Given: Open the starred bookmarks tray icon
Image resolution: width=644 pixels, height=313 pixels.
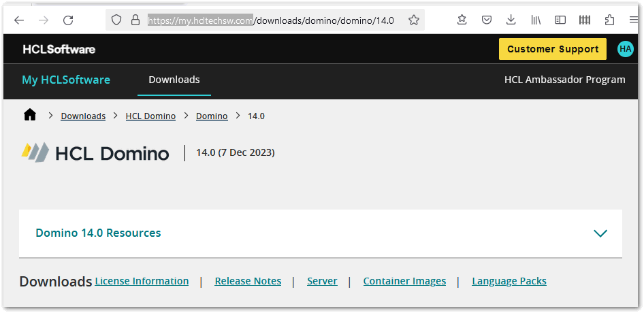Looking at the screenshot, I should click(x=462, y=20).
